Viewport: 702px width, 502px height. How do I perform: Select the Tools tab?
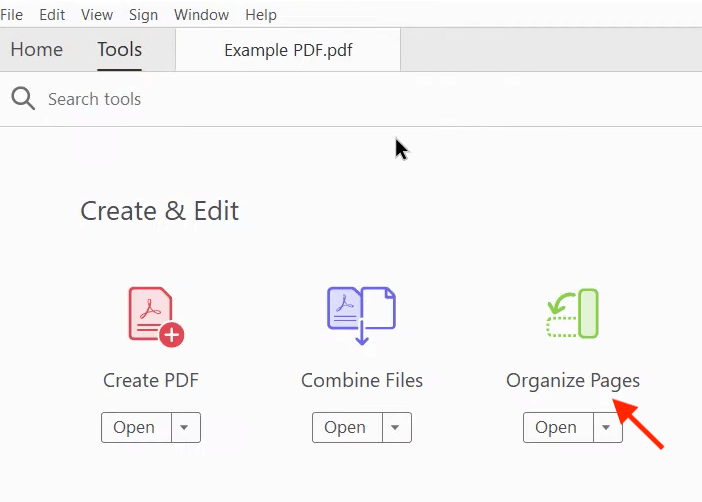pyautogui.click(x=119, y=50)
